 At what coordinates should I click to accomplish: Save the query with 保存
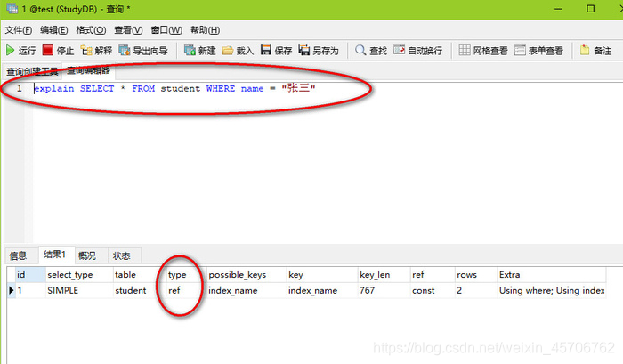(276, 51)
